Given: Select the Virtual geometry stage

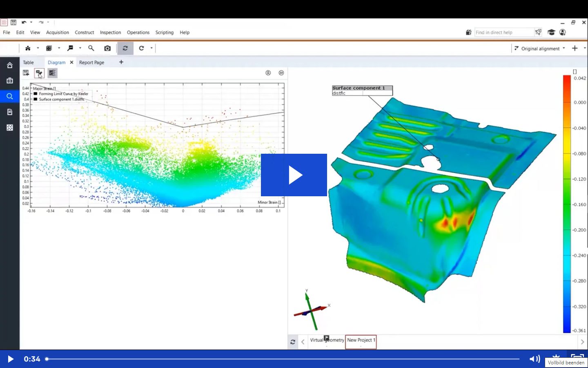Looking at the screenshot, I should [x=327, y=340].
